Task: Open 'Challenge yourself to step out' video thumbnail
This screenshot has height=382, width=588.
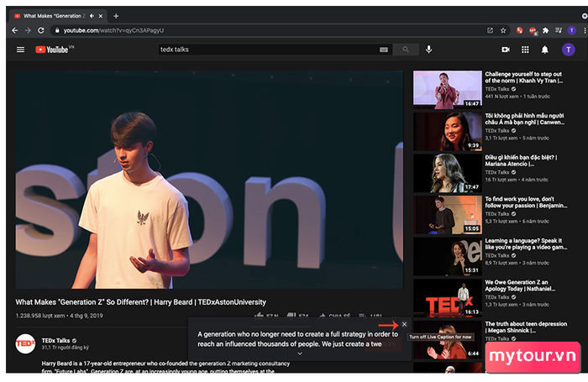Action: 448,90
